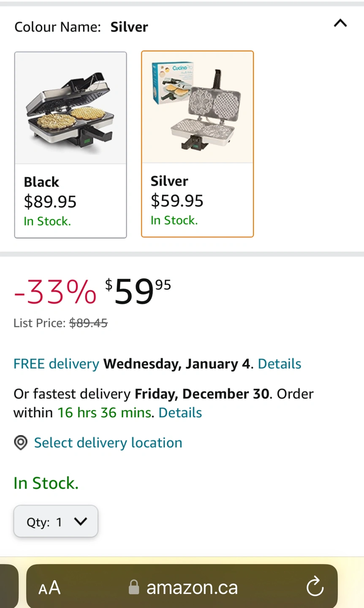Click the Black option's $89.95 price
Image resolution: width=364 pixels, height=608 pixels.
pyautogui.click(x=50, y=202)
